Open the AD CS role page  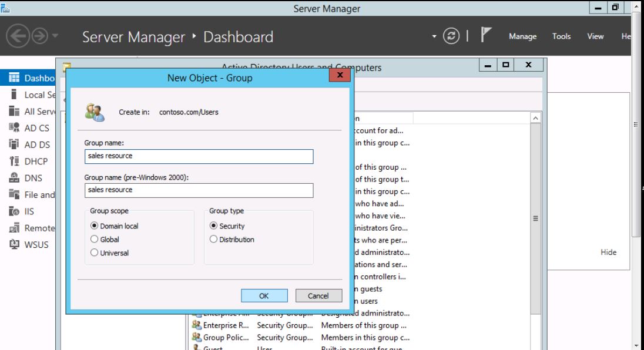[x=28, y=128]
